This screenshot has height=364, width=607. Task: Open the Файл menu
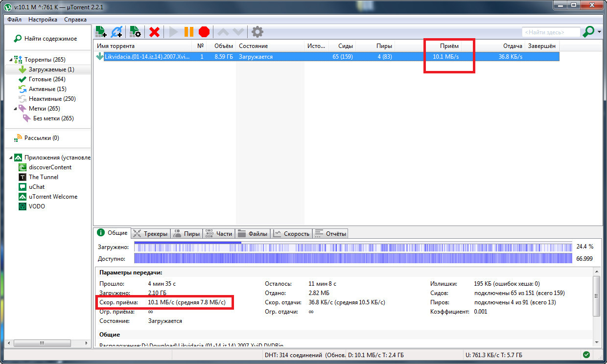click(x=15, y=20)
